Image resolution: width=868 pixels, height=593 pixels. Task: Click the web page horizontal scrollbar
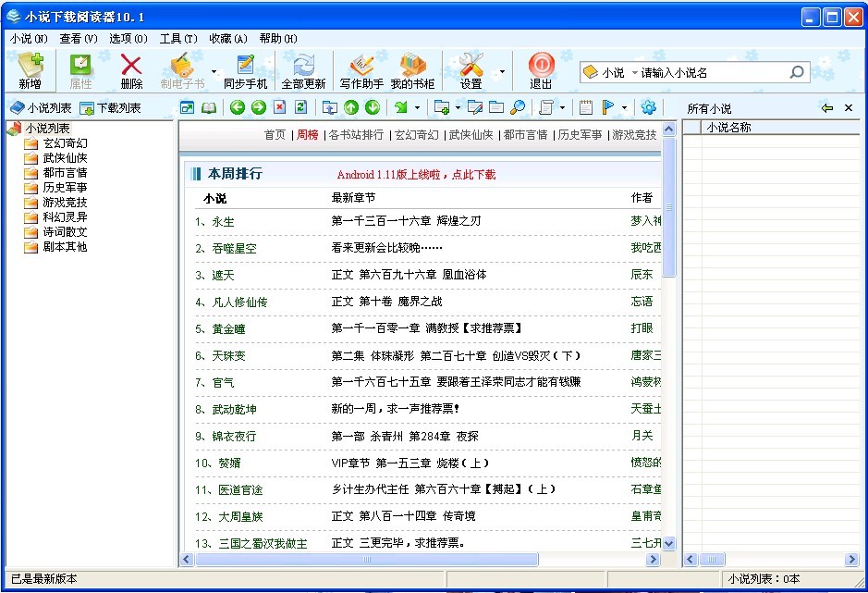[x=365, y=560]
